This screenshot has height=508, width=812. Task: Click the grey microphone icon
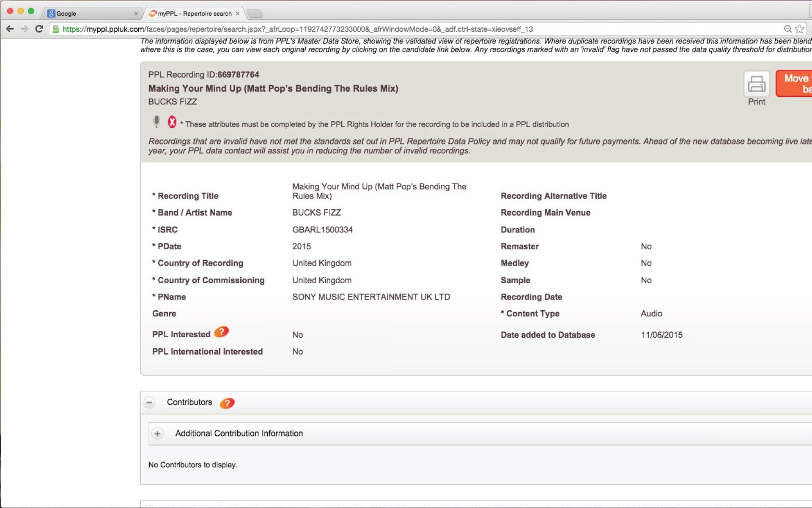pos(156,122)
